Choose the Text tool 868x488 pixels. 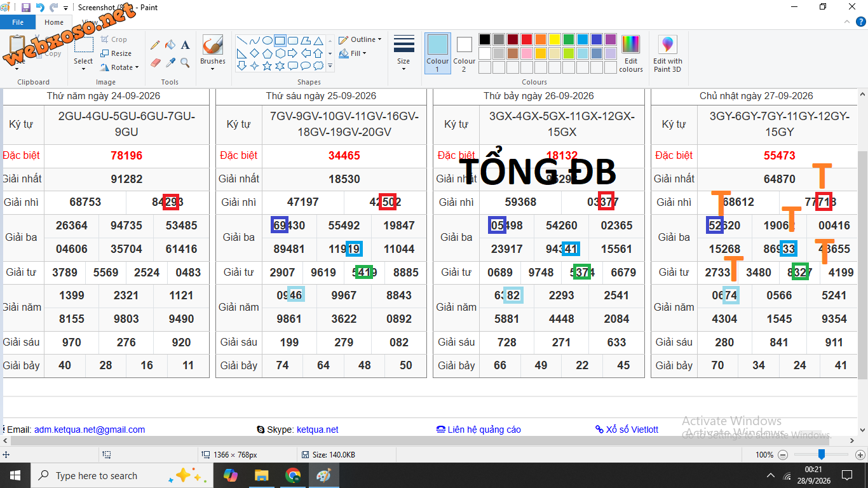186,45
